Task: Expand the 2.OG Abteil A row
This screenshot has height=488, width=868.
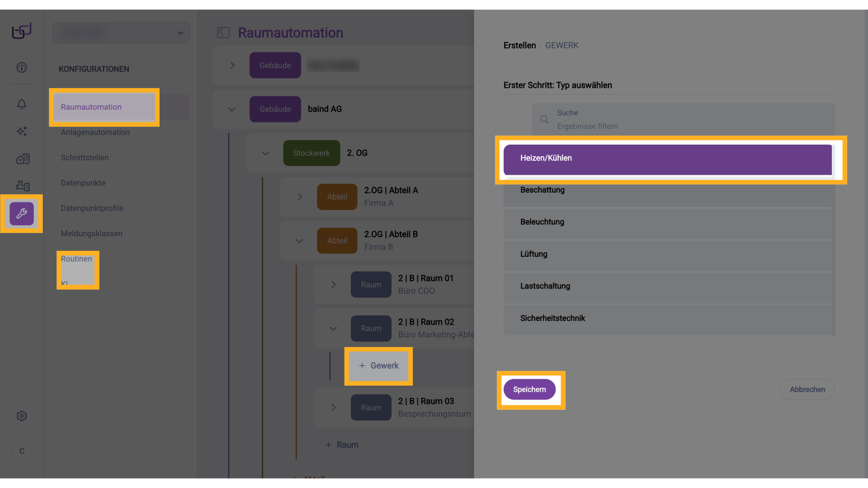Action: [x=299, y=197]
